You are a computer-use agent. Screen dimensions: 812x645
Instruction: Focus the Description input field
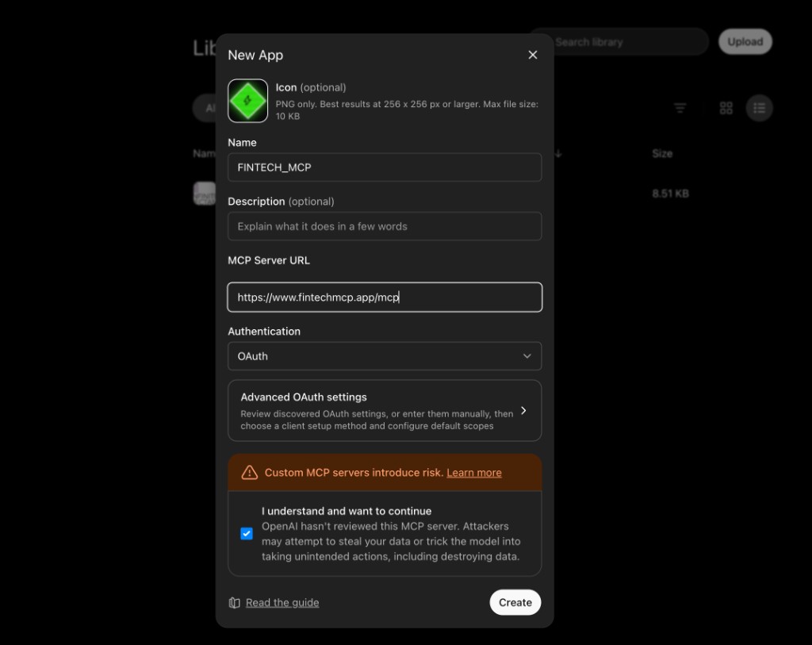coord(385,226)
